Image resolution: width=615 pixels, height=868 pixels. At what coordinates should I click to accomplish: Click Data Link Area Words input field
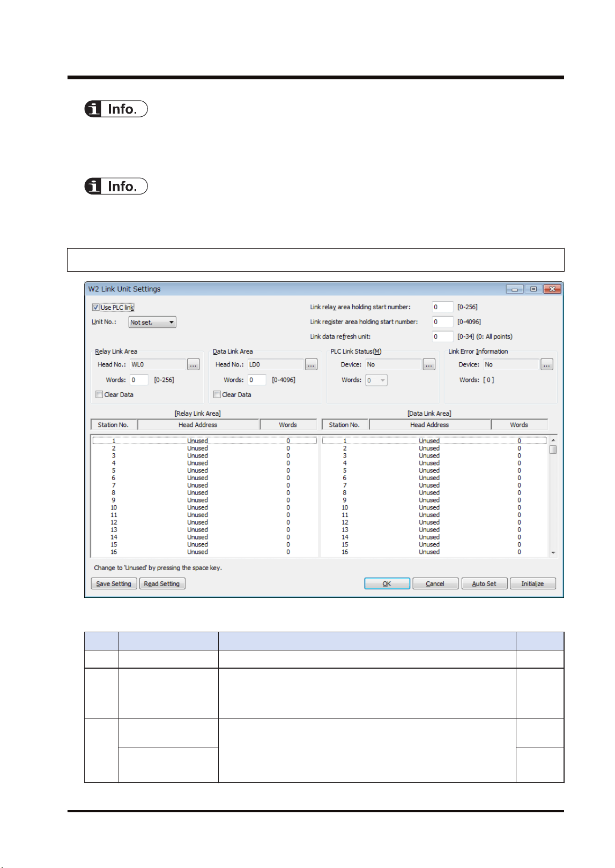tap(257, 380)
